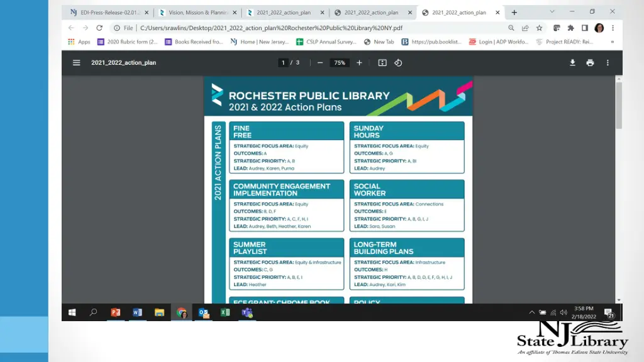Open the Extensions puzzle icon
Image resolution: width=644 pixels, height=362 pixels.
[570, 28]
